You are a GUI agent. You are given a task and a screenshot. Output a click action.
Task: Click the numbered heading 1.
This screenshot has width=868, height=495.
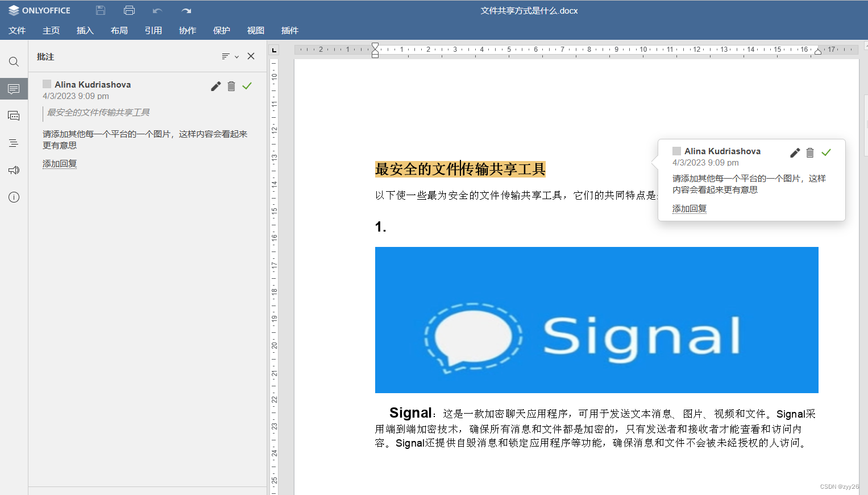pos(380,227)
